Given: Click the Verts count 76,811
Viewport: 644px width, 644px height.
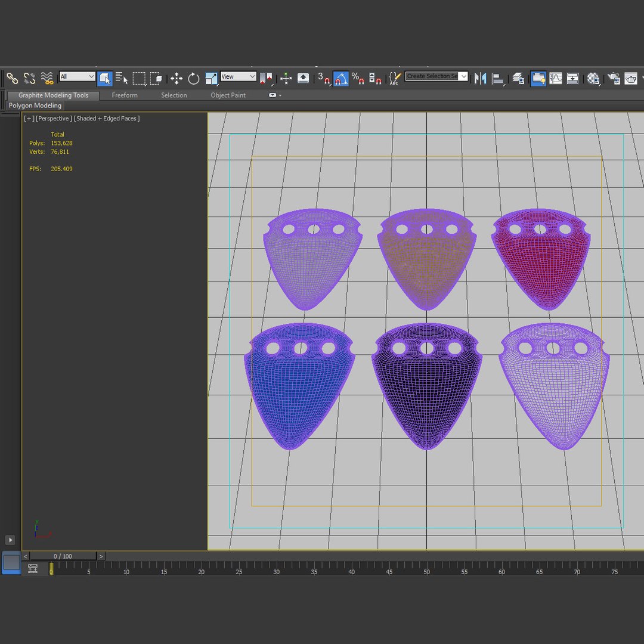Looking at the screenshot, I should point(60,151).
